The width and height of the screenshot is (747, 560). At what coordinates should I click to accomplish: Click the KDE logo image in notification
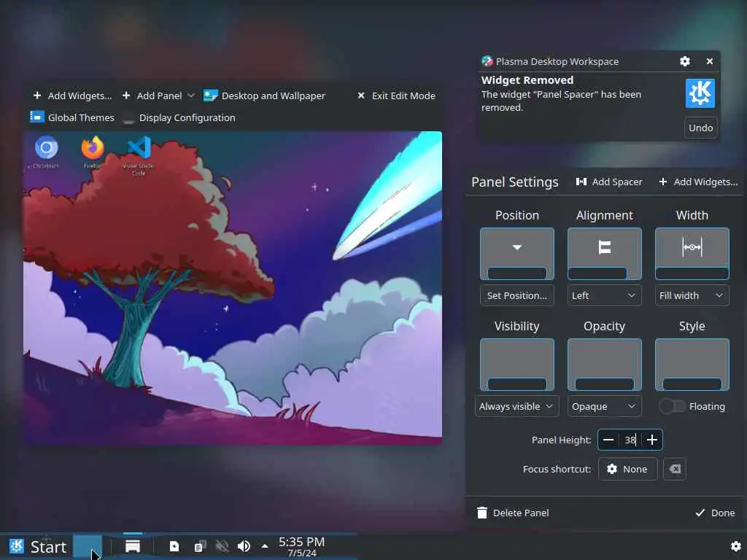(x=700, y=93)
